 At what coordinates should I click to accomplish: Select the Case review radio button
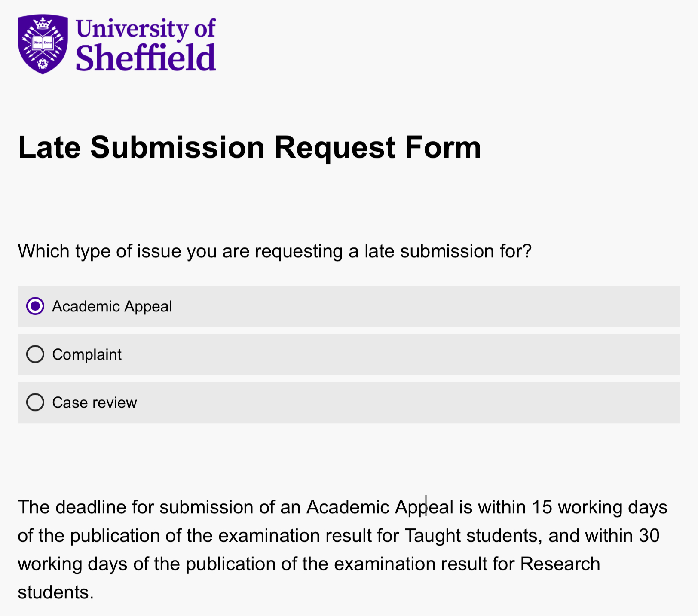pos(35,402)
